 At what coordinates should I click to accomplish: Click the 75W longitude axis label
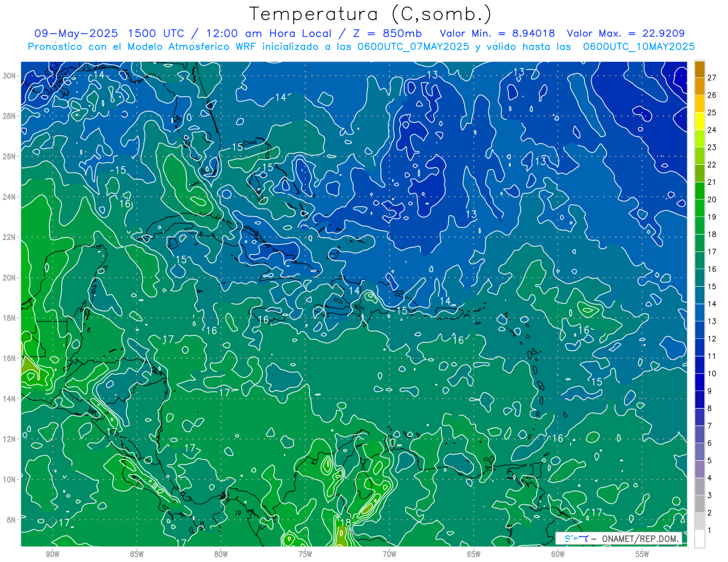[x=305, y=554]
